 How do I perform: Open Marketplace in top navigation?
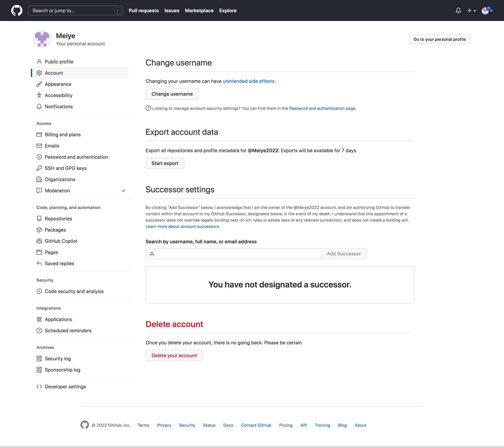(x=199, y=11)
